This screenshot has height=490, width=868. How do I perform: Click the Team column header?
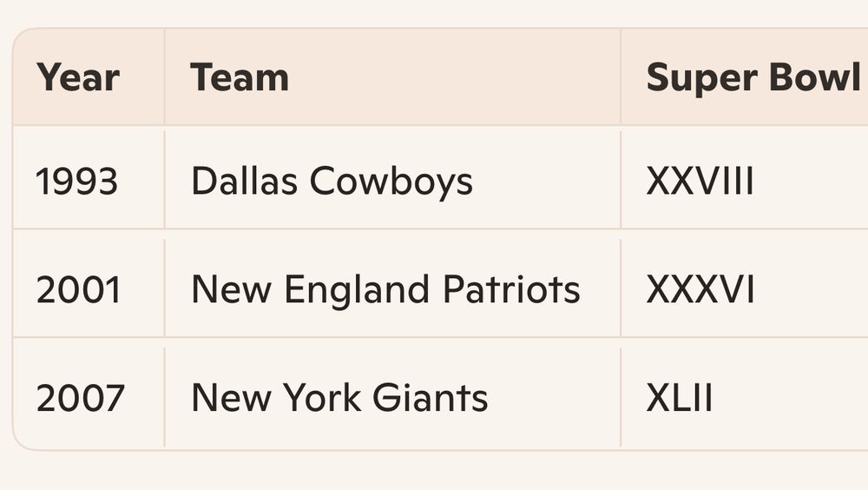coord(392,76)
